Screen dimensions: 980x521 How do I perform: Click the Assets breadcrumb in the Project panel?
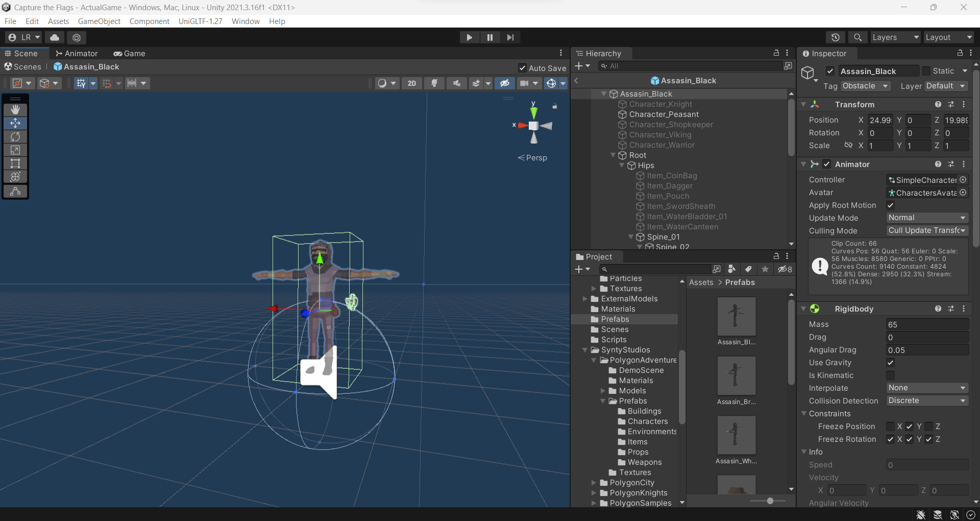pyautogui.click(x=701, y=282)
